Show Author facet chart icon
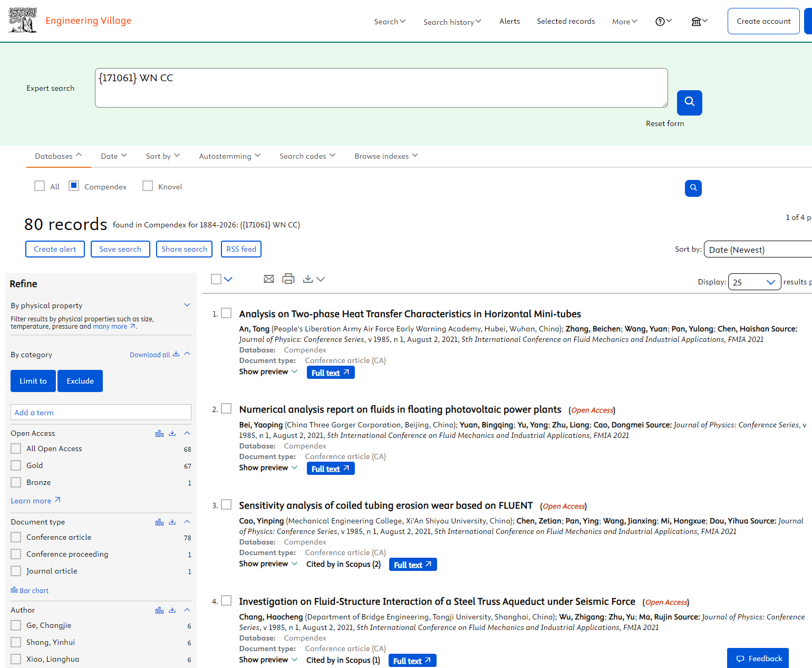The image size is (812, 668). pos(159,610)
